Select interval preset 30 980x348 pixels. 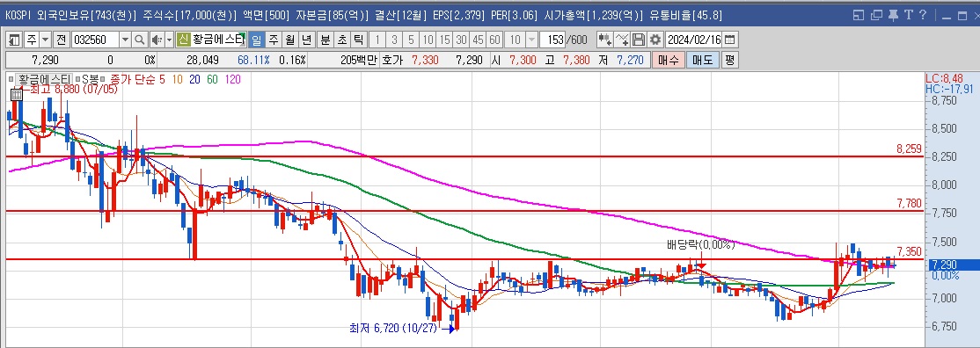coord(461,40)
